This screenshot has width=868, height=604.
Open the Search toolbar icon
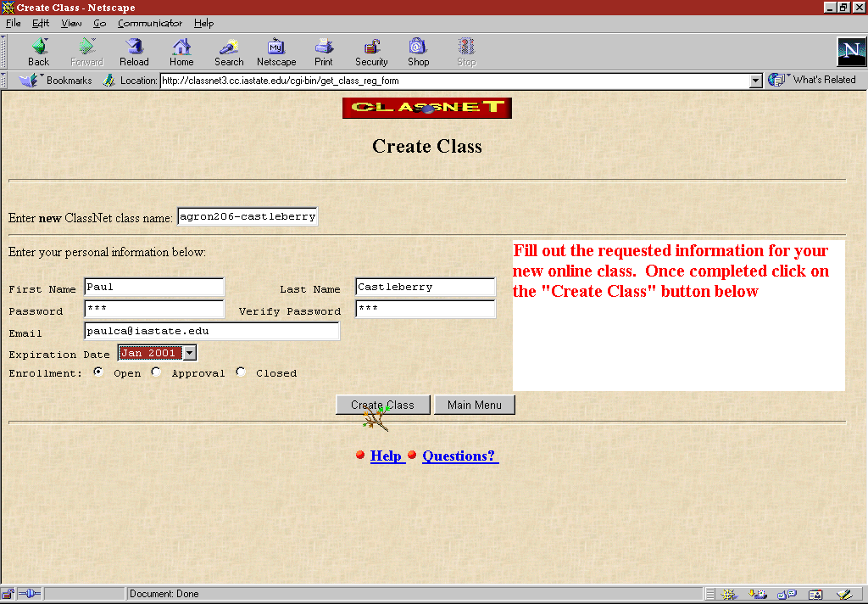(229, 51)
